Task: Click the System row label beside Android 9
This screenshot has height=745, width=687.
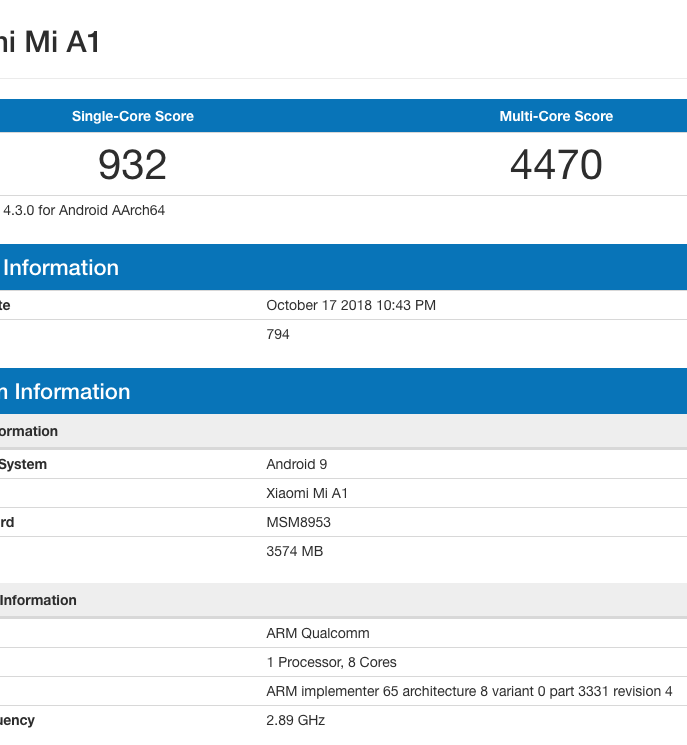Action: [23, 464]
